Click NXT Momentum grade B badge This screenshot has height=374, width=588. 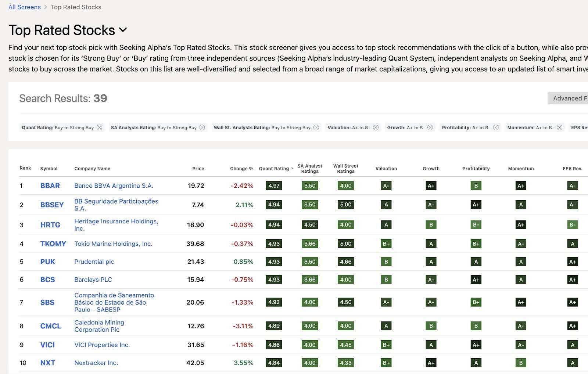[x=521, y=363]
